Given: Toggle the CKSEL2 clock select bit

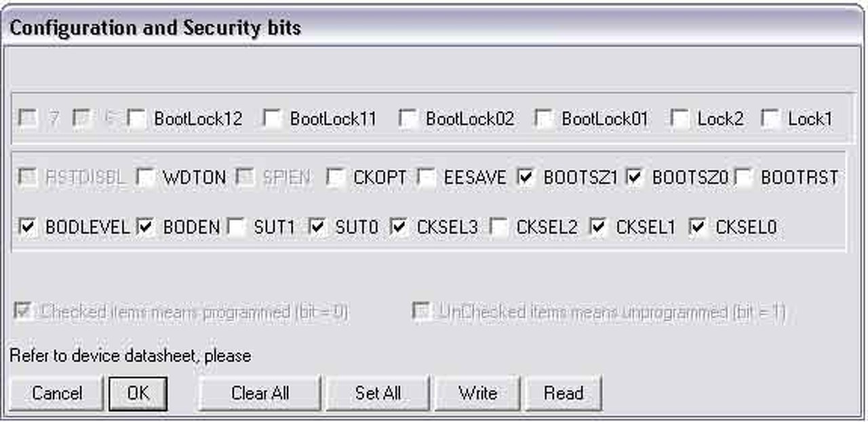Looking at the screenshot, I should click(x=498, y=228).
